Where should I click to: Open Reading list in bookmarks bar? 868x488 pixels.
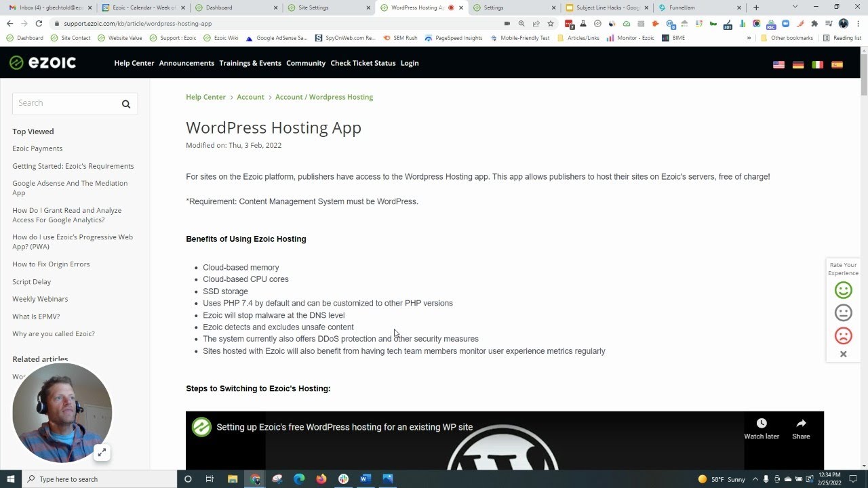click(x=842, y=38)
